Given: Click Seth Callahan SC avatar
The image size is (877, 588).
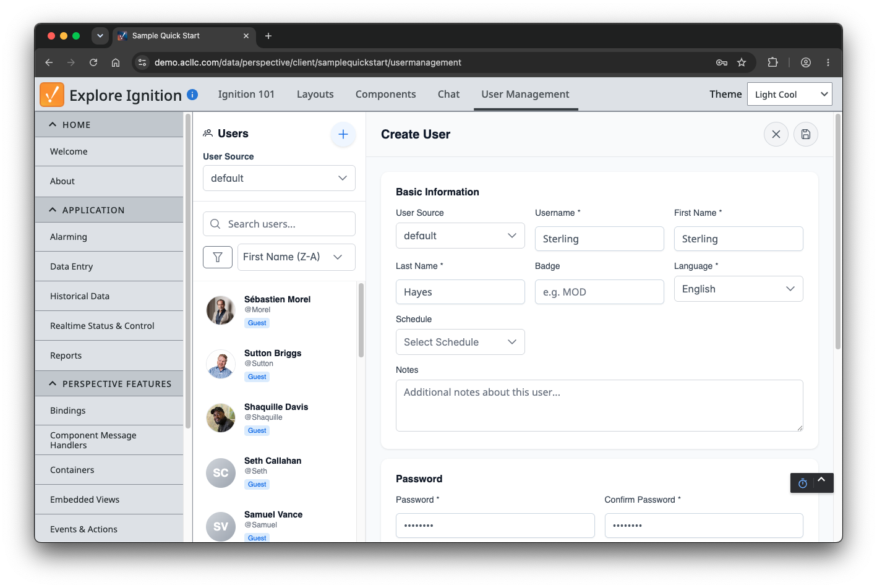Looking at the screenshot, I should (221, 473).
